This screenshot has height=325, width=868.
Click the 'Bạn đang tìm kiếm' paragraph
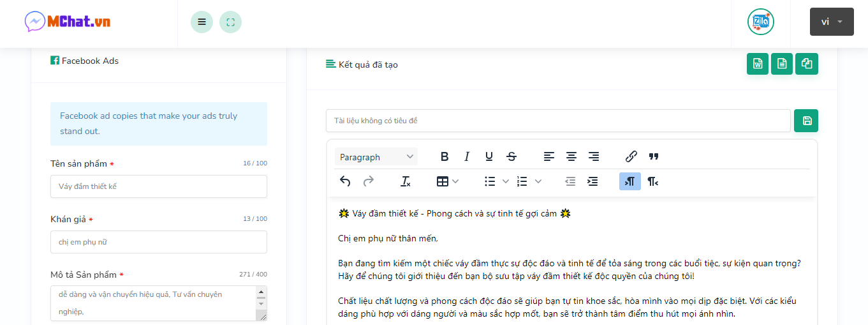click(570, 269)
